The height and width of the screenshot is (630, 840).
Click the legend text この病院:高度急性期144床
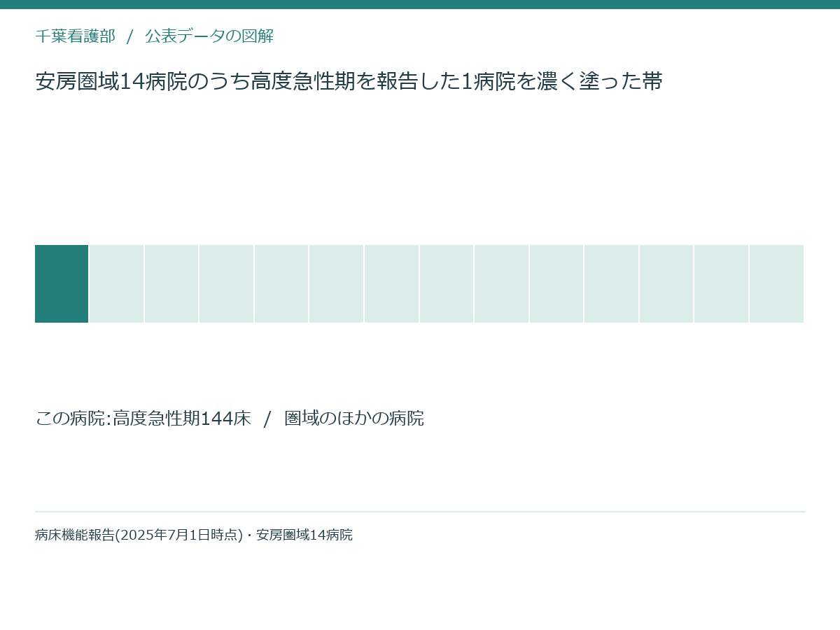(143, 419)
